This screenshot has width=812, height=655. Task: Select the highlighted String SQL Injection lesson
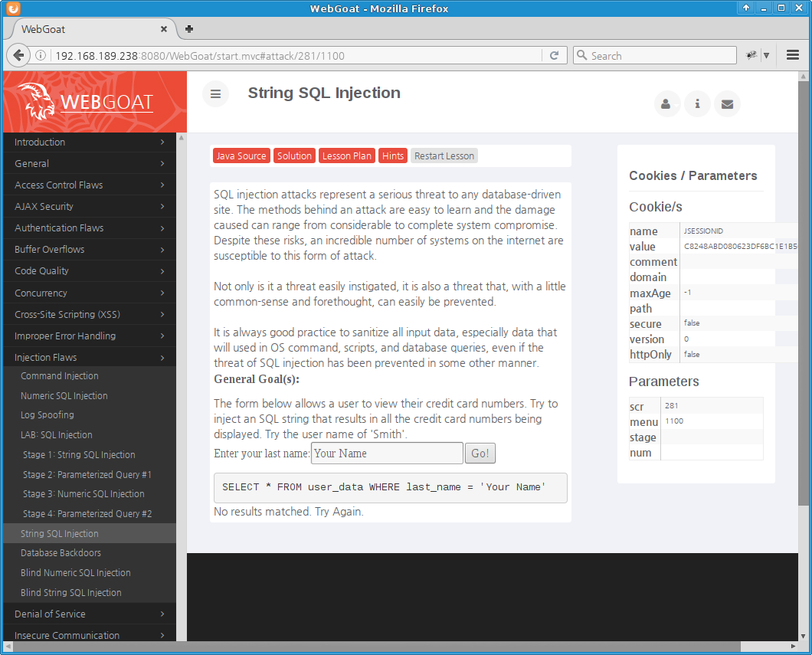pyautogui.click(x=89, y=533)
